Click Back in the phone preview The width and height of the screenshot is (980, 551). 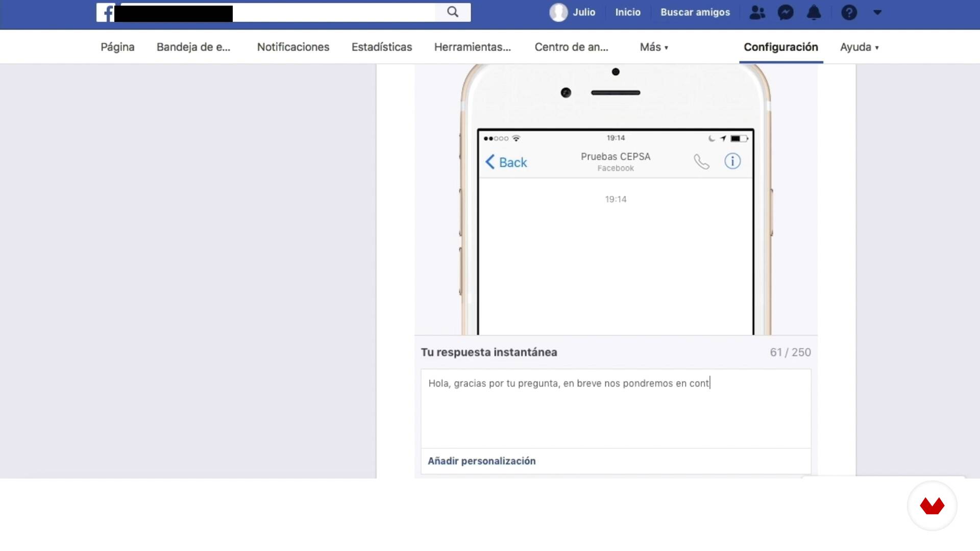(506, 162)
